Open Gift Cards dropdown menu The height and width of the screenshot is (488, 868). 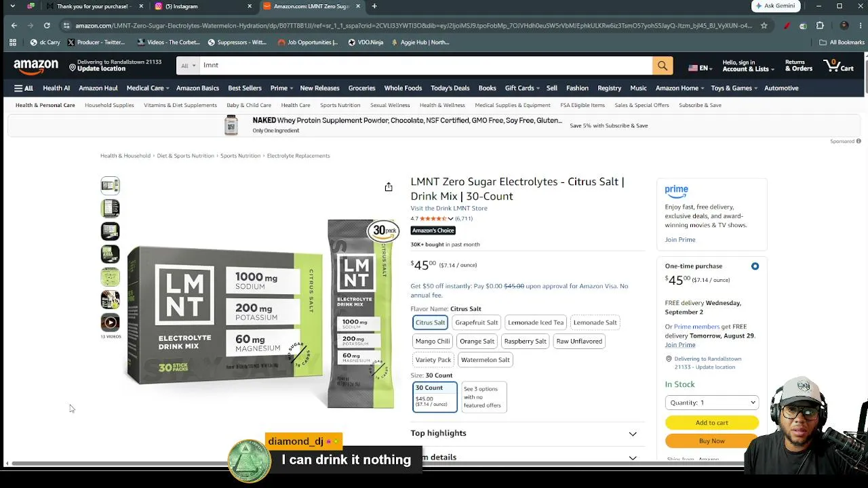[522, 88]
